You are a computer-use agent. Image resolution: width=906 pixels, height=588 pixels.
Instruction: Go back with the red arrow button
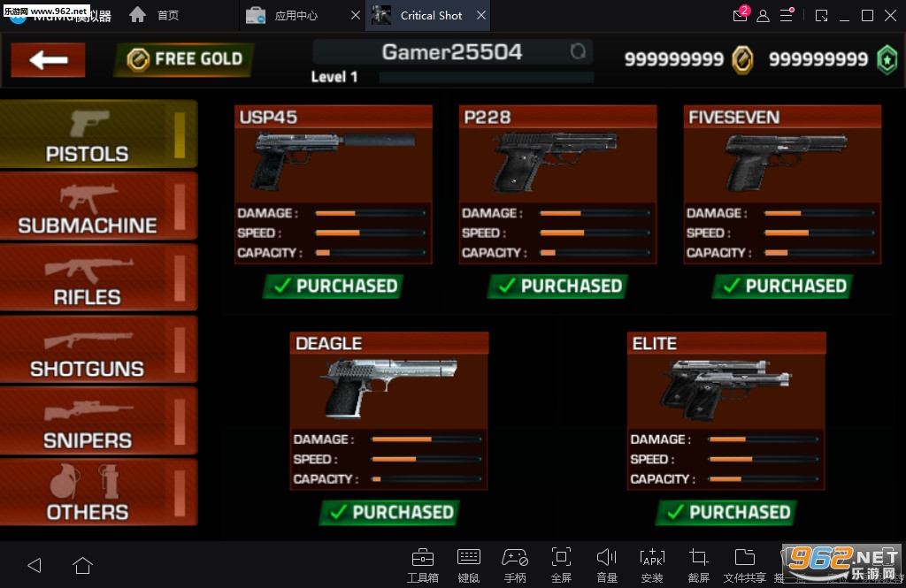(x=48, y=59)
